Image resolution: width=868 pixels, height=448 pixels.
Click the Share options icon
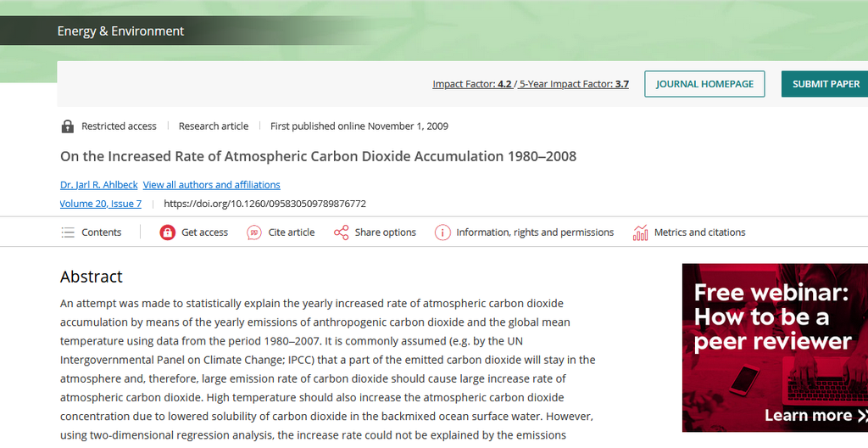341,232
